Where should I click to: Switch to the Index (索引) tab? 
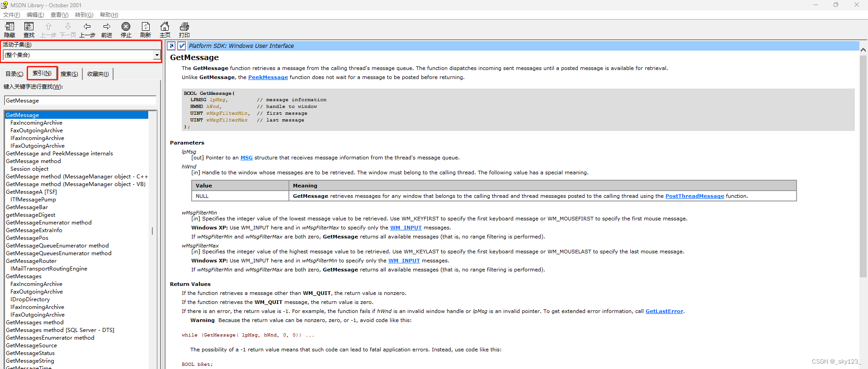42,73
